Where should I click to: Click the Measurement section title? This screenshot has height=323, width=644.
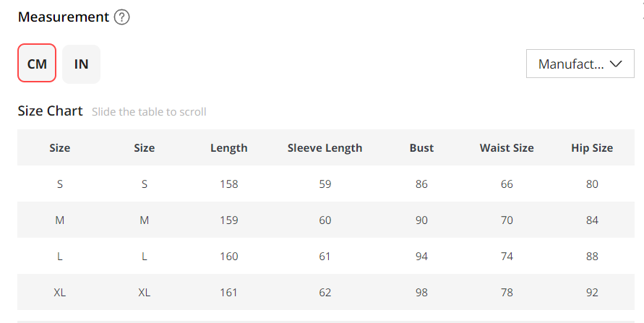pyautogui.click(x=63, y=17)
